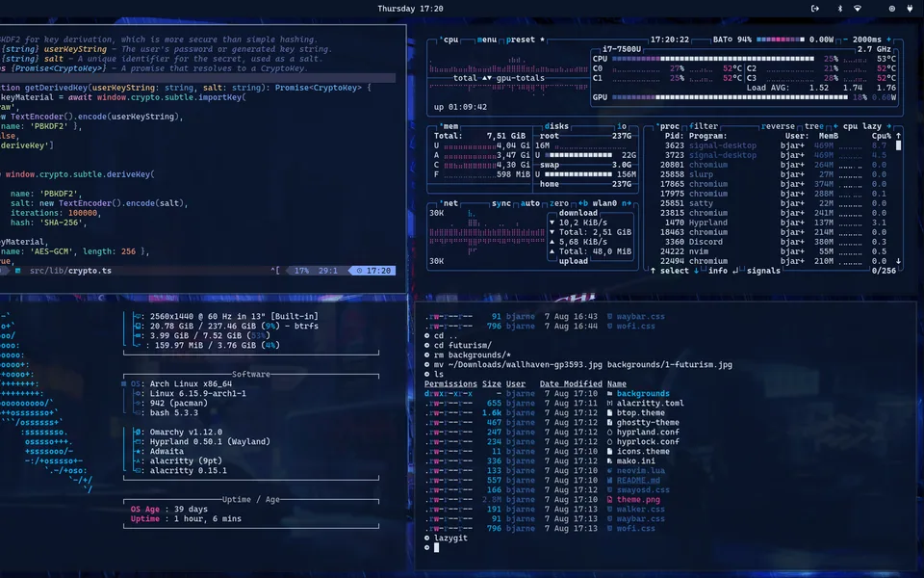The image size is (924, 578).
Task: Toggle 'zero' in btop net box
Action: click(x=558, y=203)
